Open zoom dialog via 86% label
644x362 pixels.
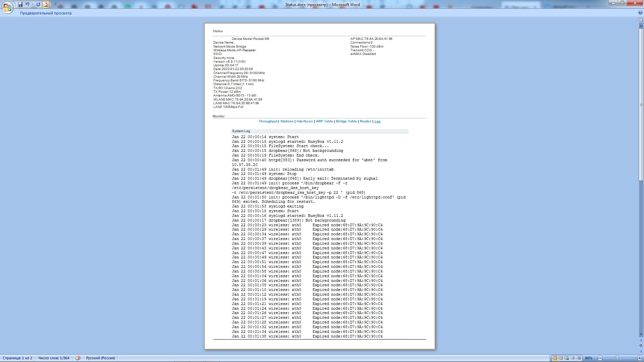coord(589,358)
